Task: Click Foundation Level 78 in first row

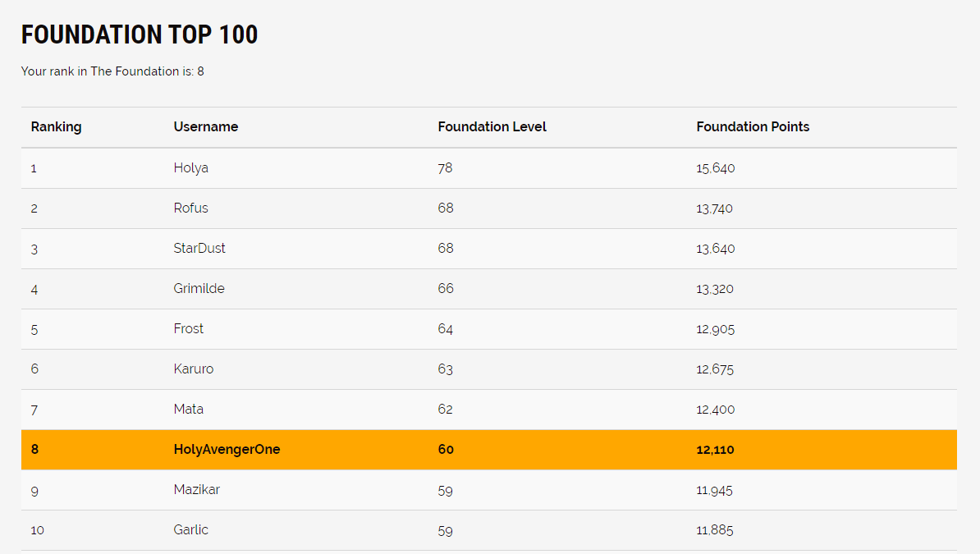Action: tap(445, 168)
